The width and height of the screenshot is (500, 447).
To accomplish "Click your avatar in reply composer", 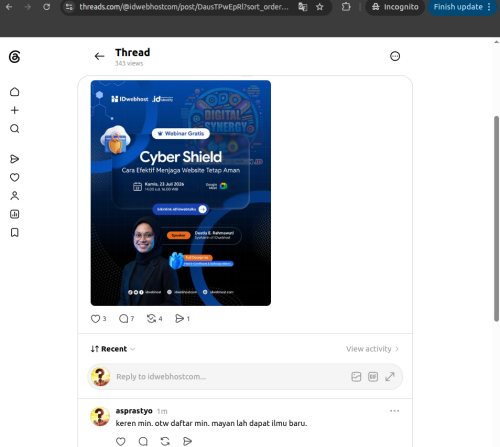I will pyautogui.click(x=101, y=377).
